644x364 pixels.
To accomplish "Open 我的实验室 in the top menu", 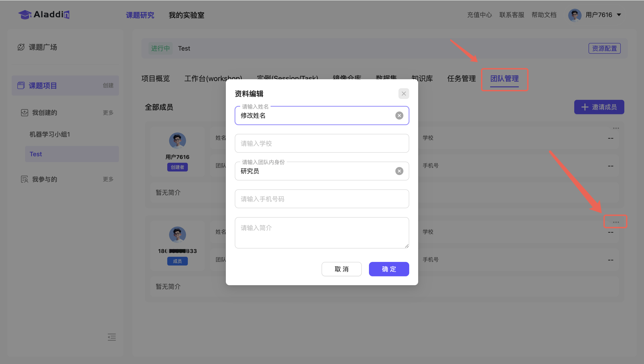I will [186, 15].
